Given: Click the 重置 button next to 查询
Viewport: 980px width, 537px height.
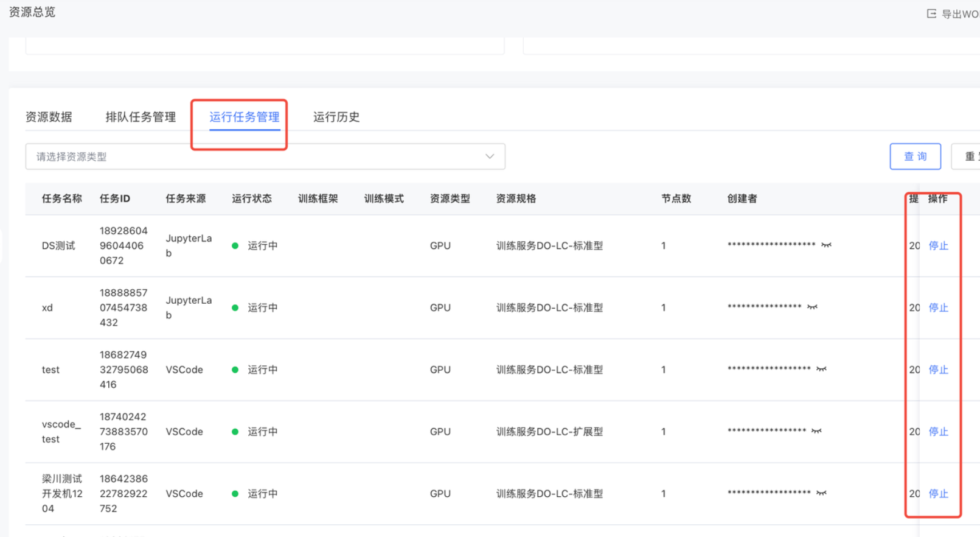Looking at the screenshot, I should 969,156.
